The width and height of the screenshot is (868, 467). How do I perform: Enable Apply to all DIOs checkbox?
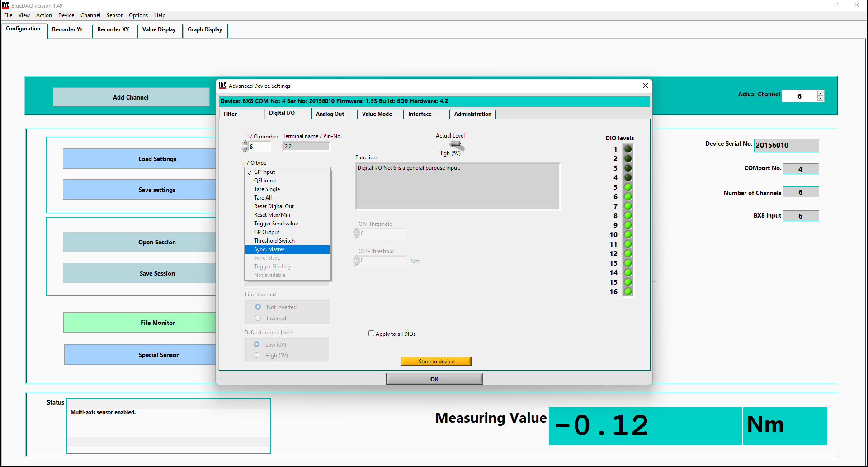click(x=372, y=334)
